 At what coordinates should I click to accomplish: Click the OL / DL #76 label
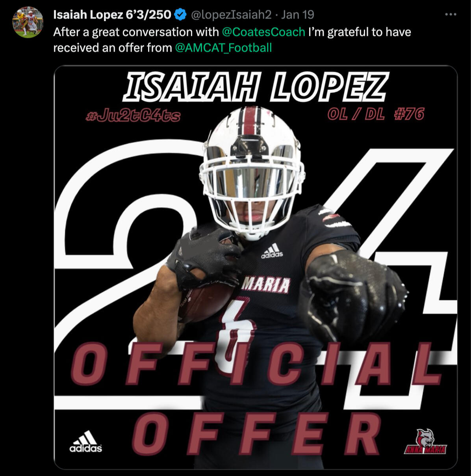[x=376, y=114]
